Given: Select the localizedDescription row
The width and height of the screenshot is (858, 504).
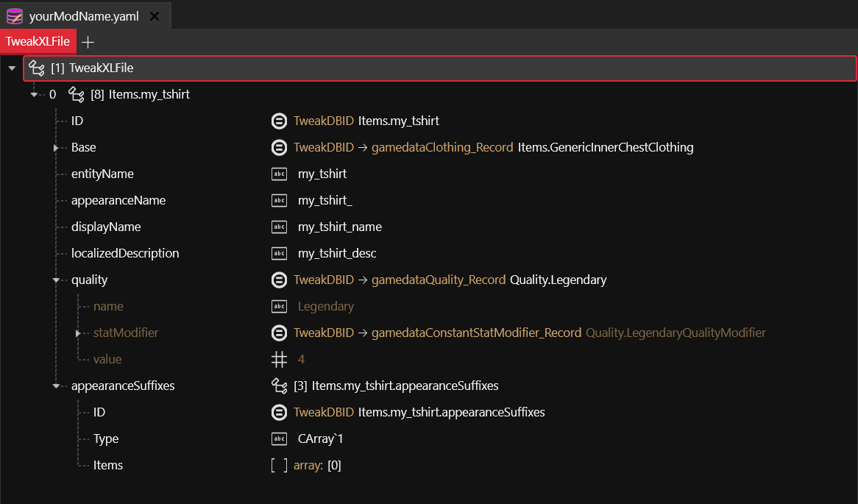Looking at the screenshot, I should click(x=125, y=253).
